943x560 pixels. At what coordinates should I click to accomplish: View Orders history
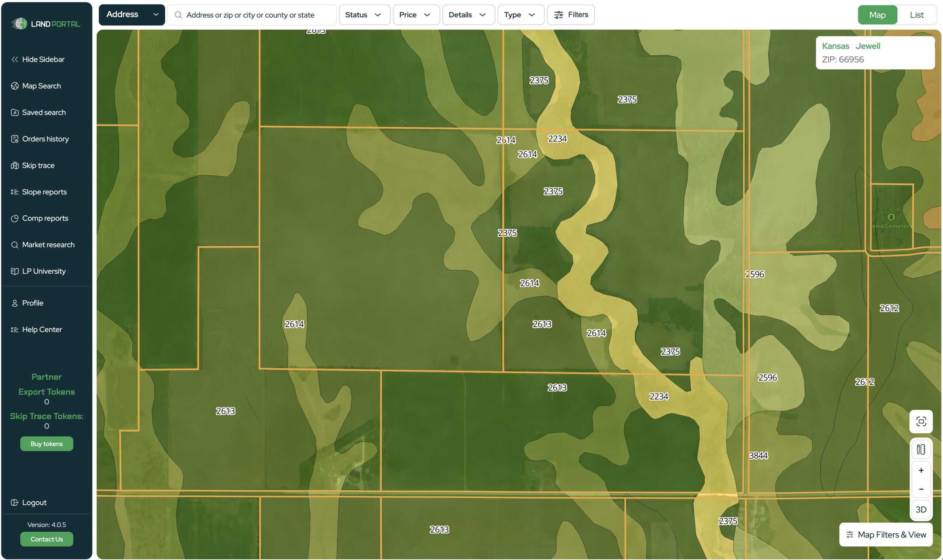45,139
